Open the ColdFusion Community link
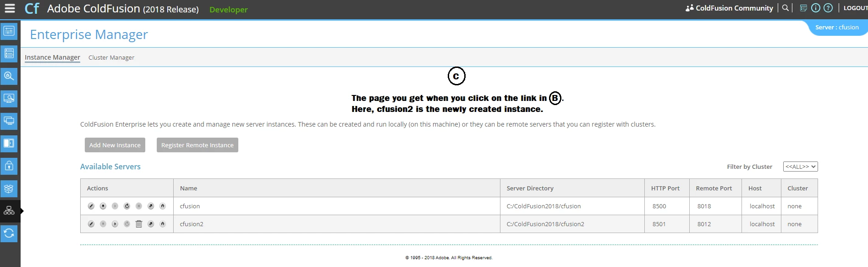868x267 pixels. (729, 8)
